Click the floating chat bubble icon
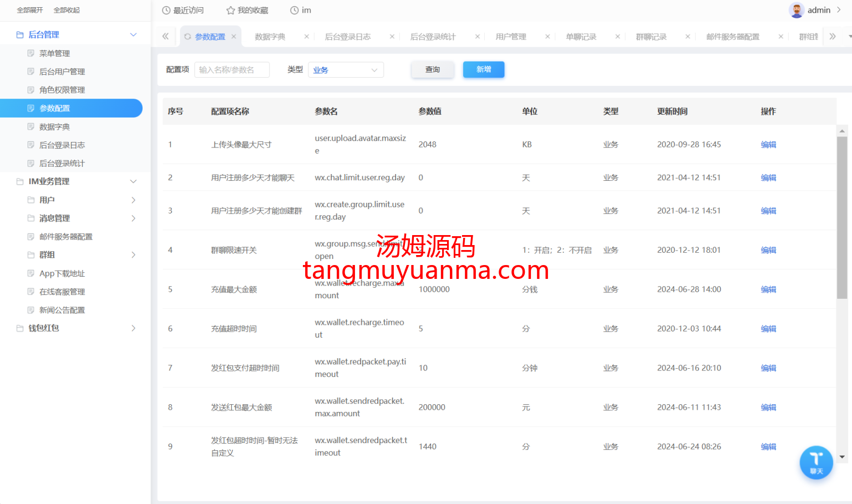This screenshot has height=504, width=852. [816, 462]
